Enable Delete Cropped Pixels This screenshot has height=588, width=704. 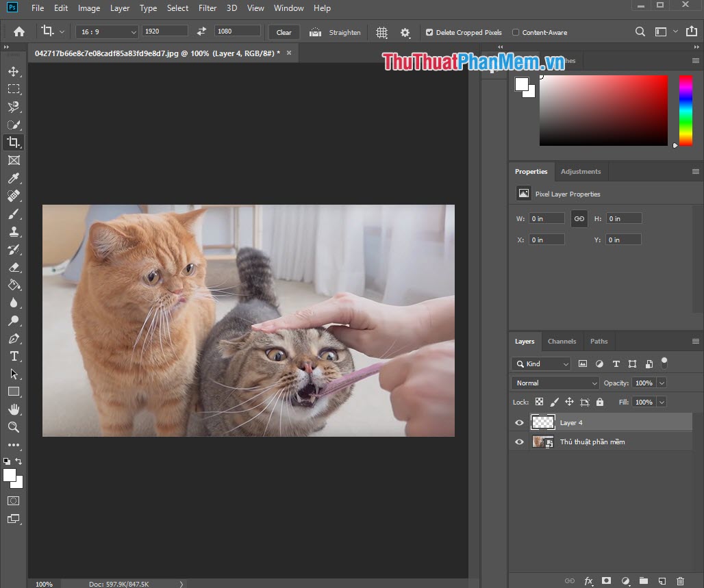pyautogui.click(x=429, y=32)
